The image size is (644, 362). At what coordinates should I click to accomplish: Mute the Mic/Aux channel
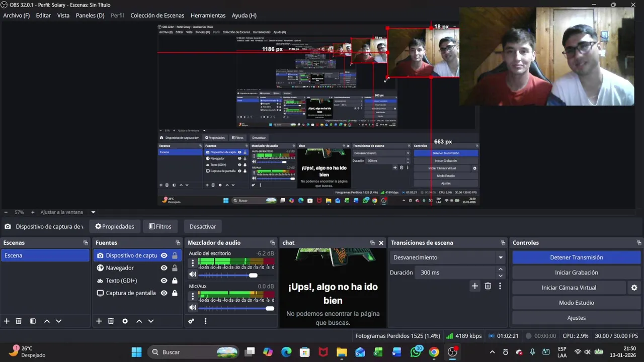[193, 307]
